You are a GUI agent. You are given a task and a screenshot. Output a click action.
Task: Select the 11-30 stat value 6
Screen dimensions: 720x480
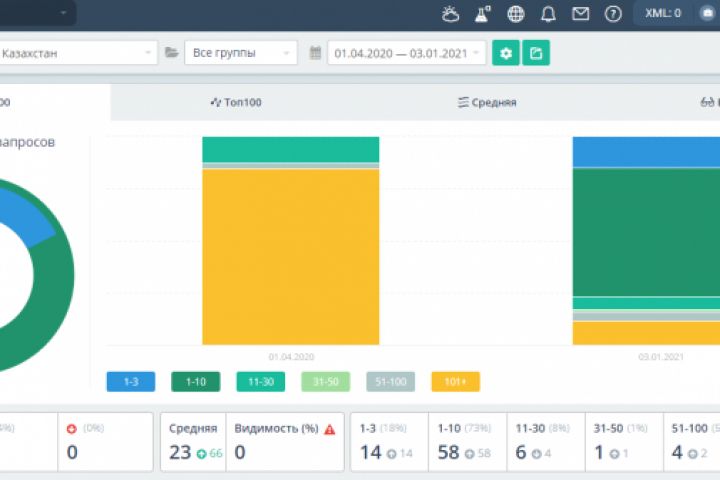(x=521, y=452)
